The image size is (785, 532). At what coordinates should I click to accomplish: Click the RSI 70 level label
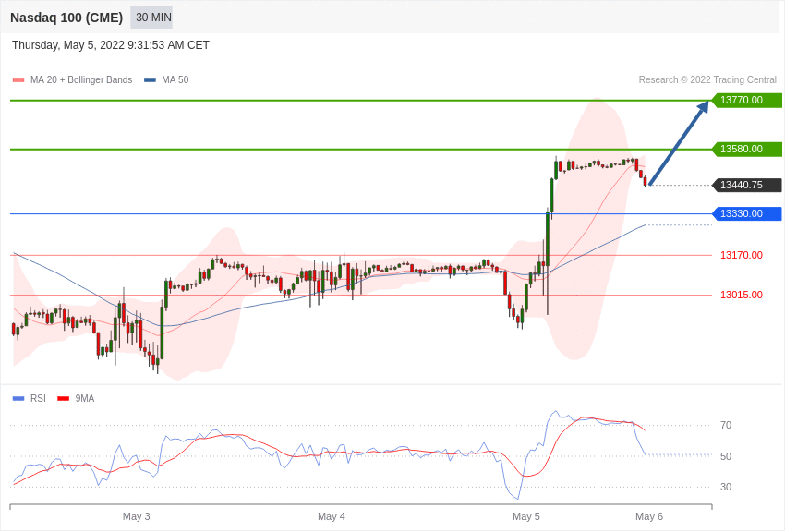[x=725, y=426]
